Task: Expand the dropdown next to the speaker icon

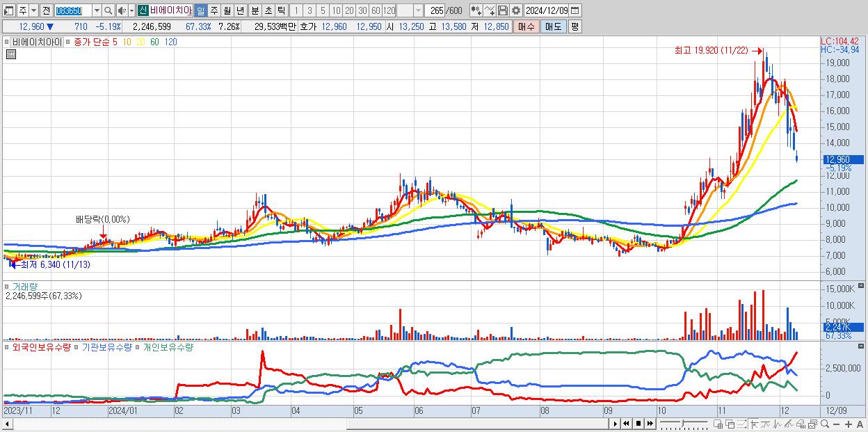Action: 131,10
